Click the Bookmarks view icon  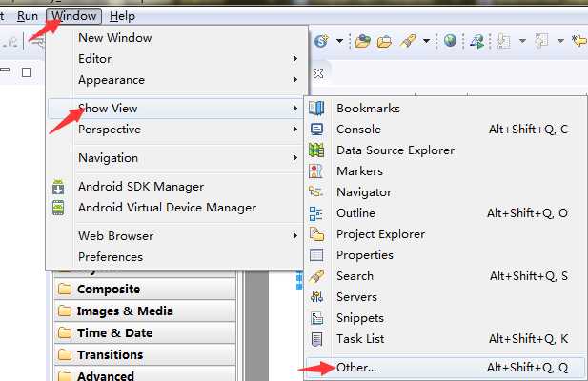point(316,108)
